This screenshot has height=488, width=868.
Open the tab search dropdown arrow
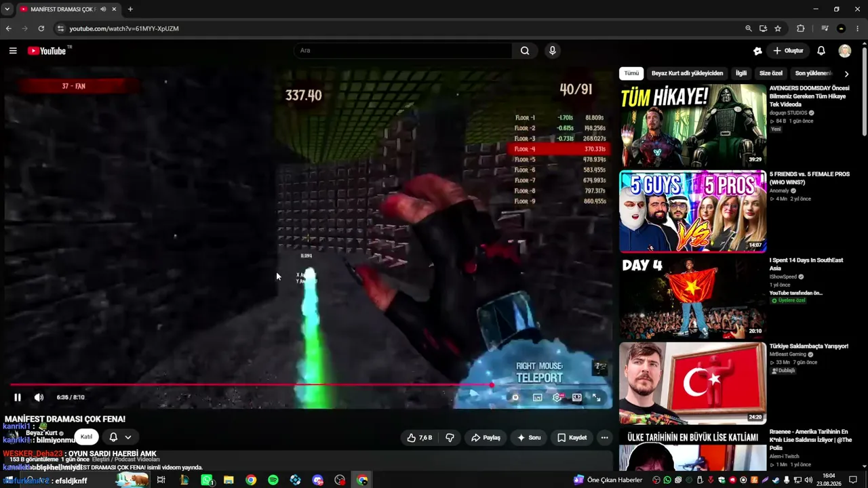point(7,9)
